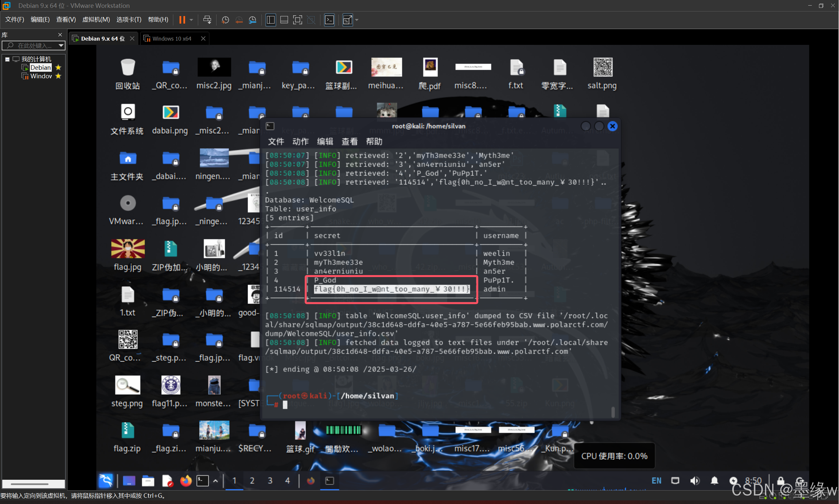The width and height of the screenshot is (839, 504).
Task: Toggle the thumbnail bar view button
Action: (284, 20)
